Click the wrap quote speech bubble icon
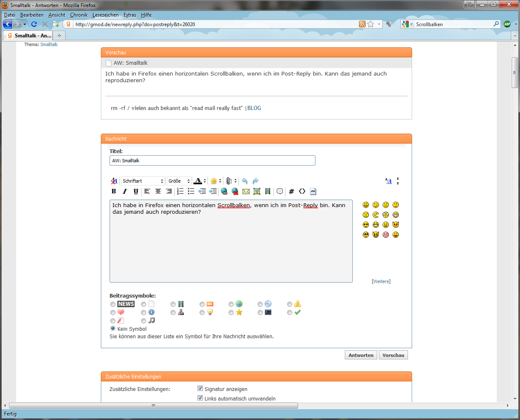Image resolution: width=520 pixels, height=420 pixels. 280,191
